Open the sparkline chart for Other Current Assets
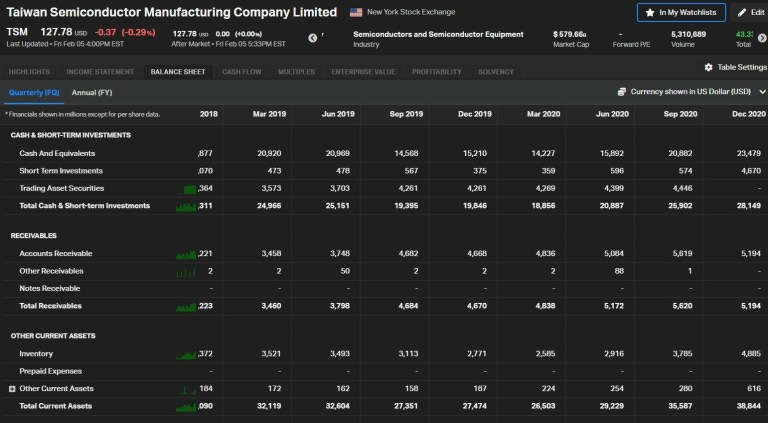The width and height of the screenshot is (768, 423). (x=188, y=390)
